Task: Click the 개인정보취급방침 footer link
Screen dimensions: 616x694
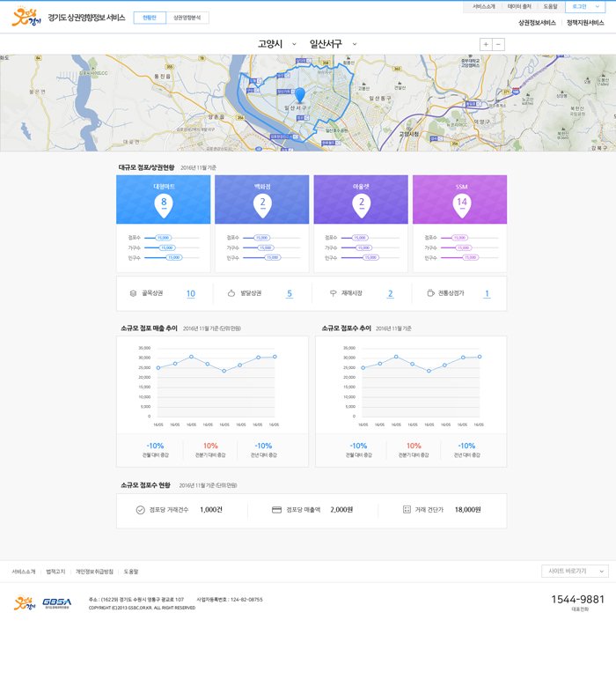Action: 94,572
